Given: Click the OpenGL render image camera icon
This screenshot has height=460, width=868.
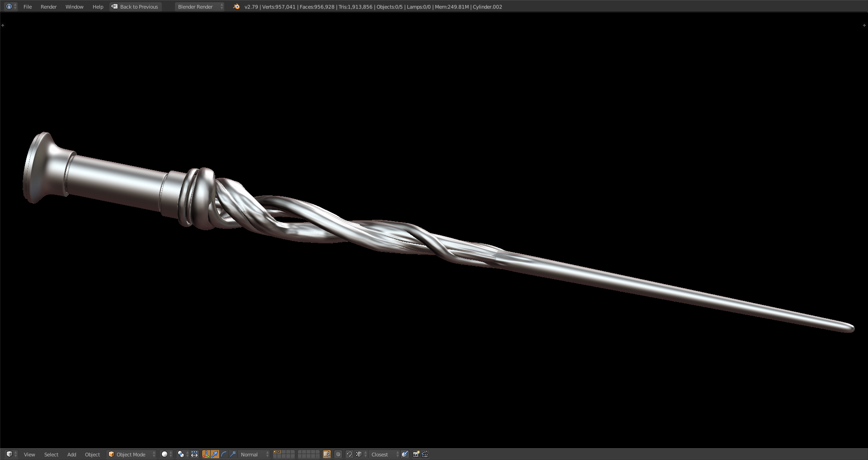Looking at the screenshot, I should tap(416, 454).
